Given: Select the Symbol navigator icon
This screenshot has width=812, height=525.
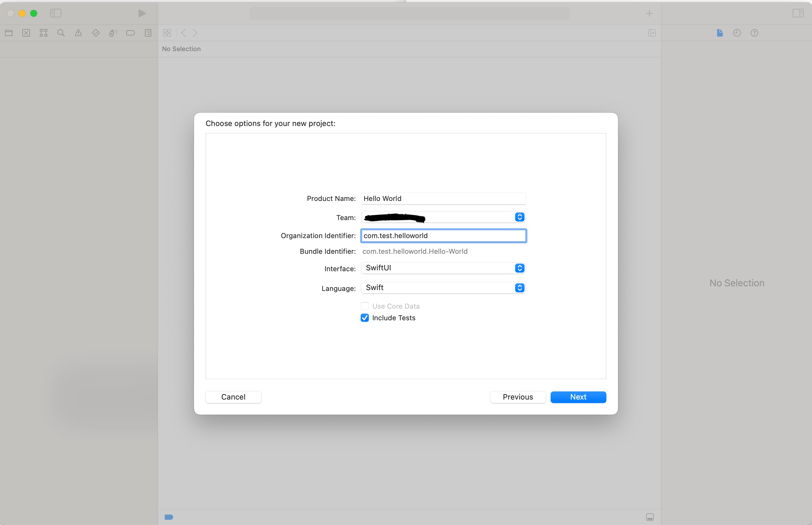Looking at the screenshot, I should [x=44, y=33].
